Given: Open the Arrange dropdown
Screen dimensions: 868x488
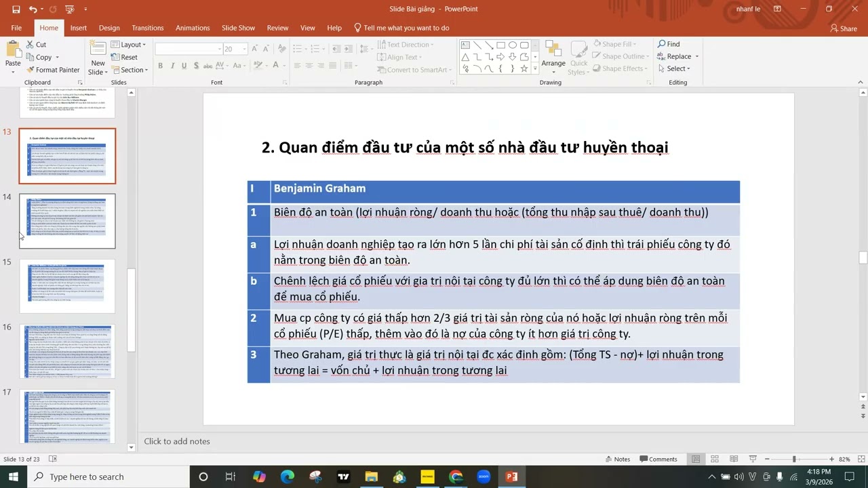Looking at the screenshot, I should click(x=553, y=57).
